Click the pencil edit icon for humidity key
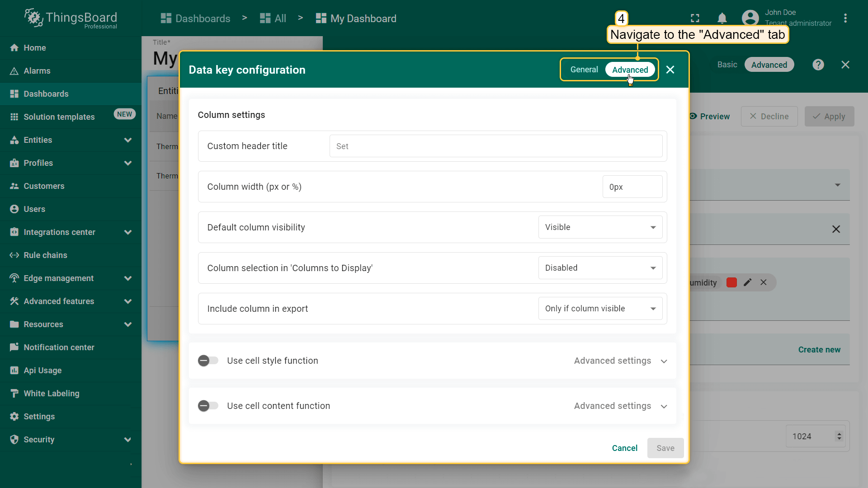868x488 pixels. coord(748,282)
